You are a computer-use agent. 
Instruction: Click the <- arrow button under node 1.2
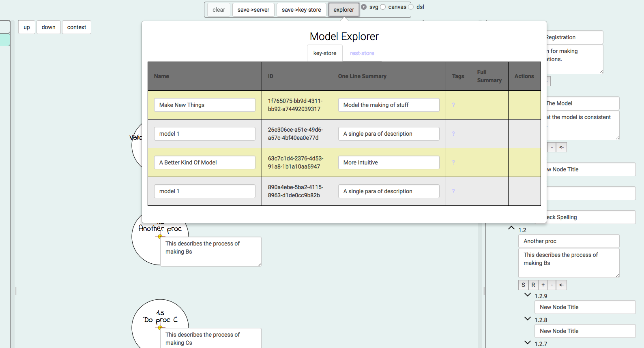(561, 285)
